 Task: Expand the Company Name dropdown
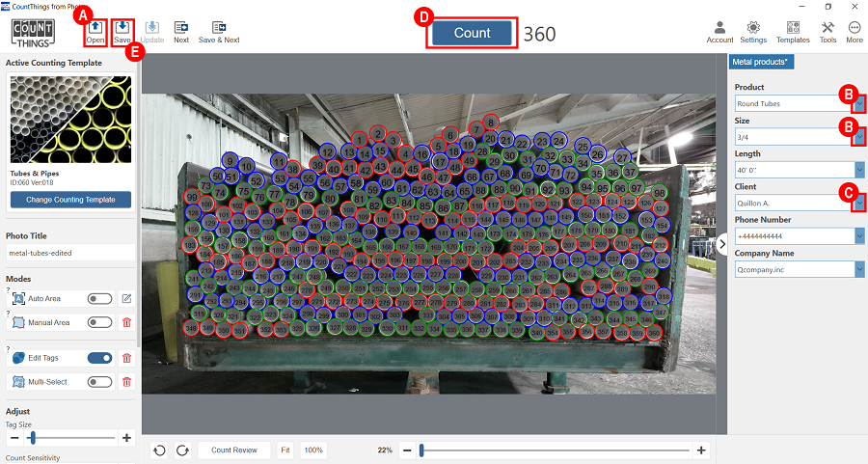pos(859,270)
